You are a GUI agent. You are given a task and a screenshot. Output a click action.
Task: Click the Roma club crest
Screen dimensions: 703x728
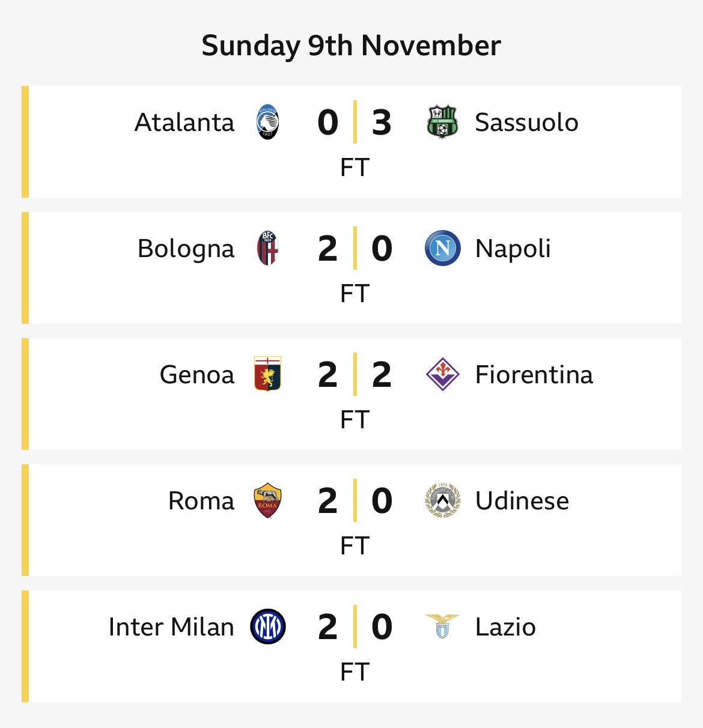[x=267, y=500]
